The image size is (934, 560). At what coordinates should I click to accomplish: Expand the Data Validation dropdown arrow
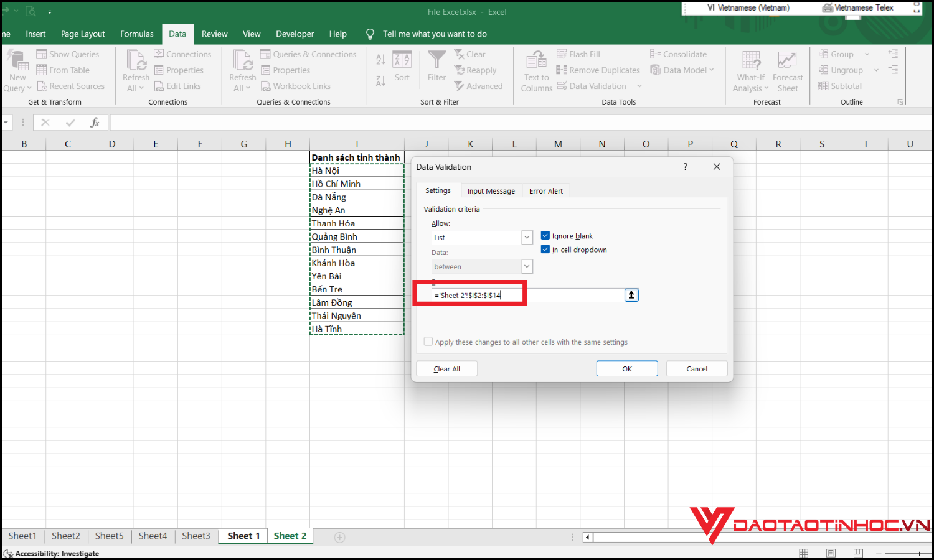click(x=641, y=86)
